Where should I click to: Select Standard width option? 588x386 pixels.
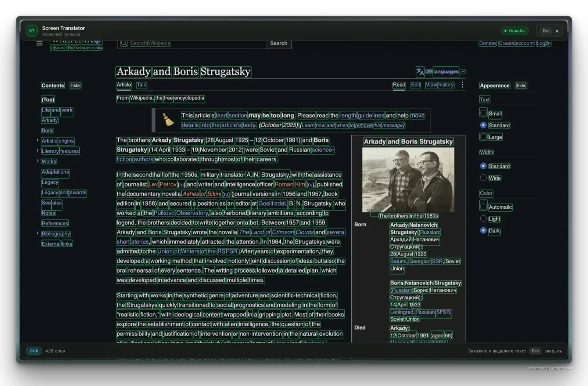[x=483, y=166]
